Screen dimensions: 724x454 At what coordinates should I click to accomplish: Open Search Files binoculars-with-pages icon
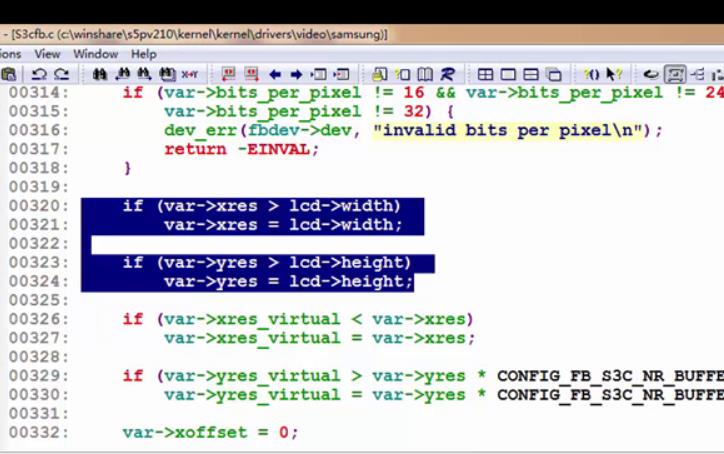[x=167, y=74]
